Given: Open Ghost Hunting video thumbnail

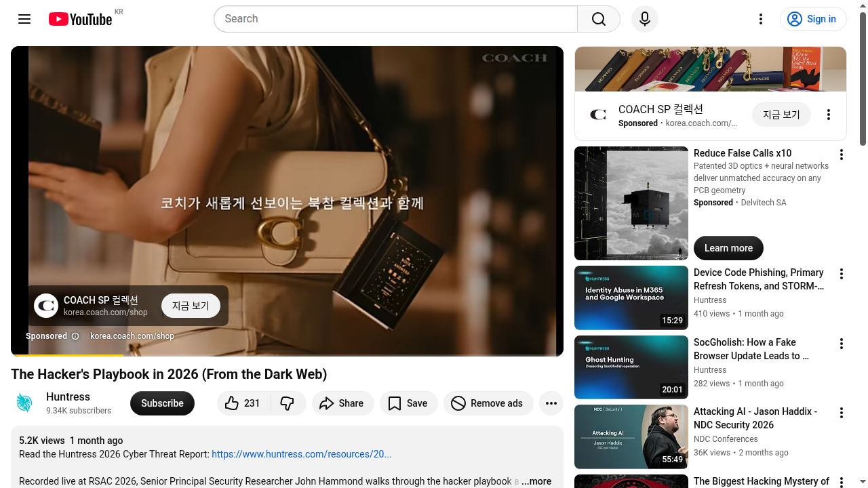Looking at the screenshot, I should point(631,367).
